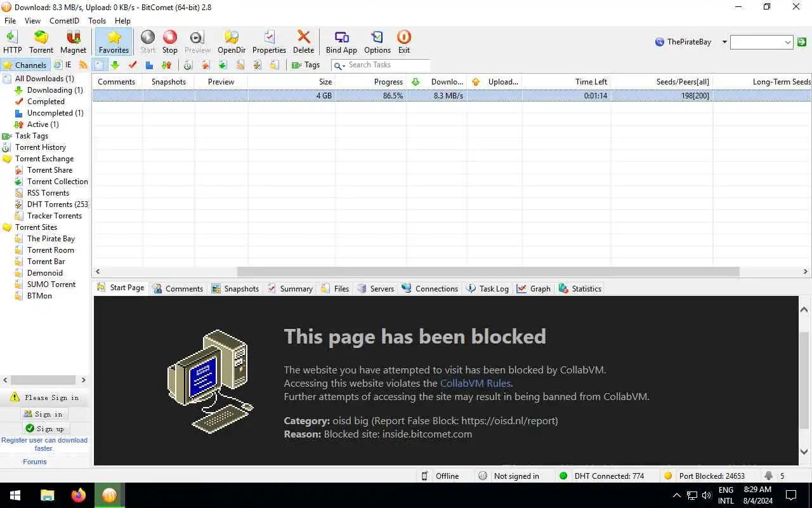
Task: Select the 86.5% progress task row
Action: click(452, 96)
